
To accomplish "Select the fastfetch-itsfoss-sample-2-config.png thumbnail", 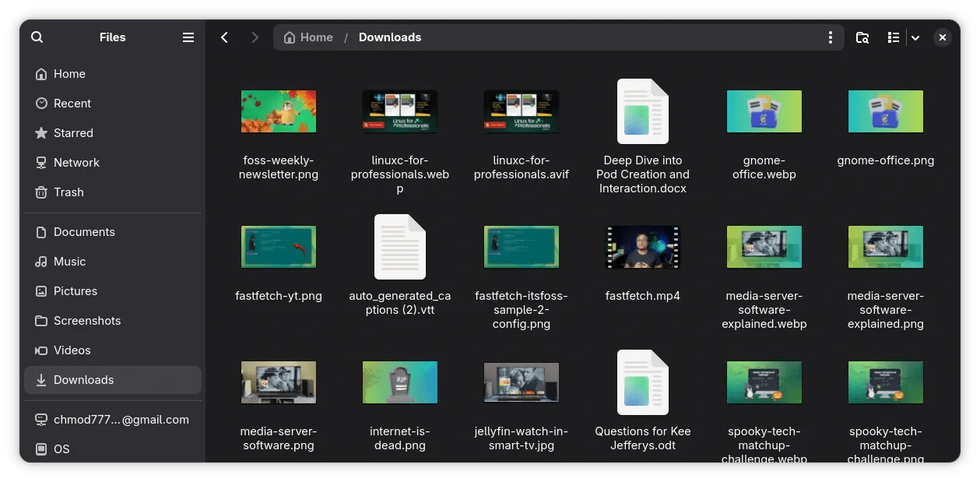I will pos(522,247).
